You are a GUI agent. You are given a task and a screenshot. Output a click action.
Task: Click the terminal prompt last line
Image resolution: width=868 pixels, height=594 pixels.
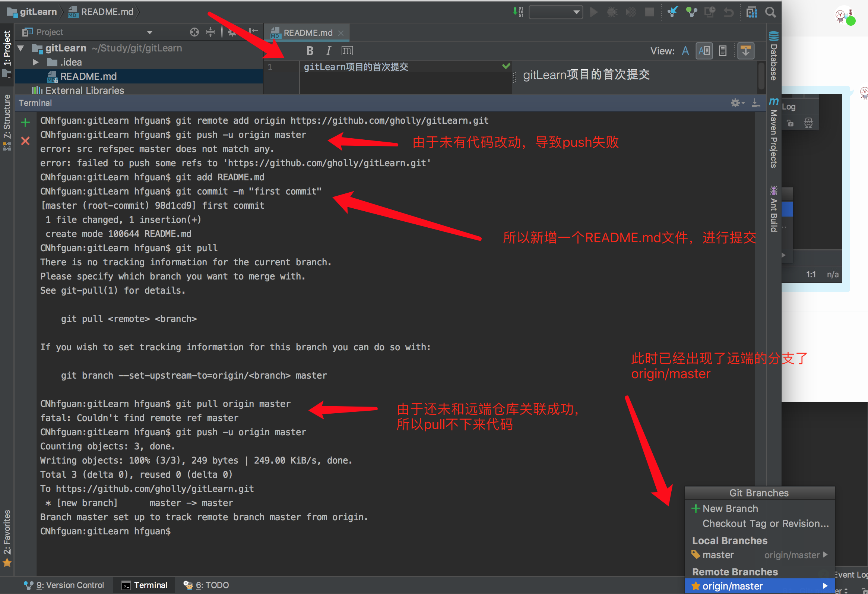point(105,531)
